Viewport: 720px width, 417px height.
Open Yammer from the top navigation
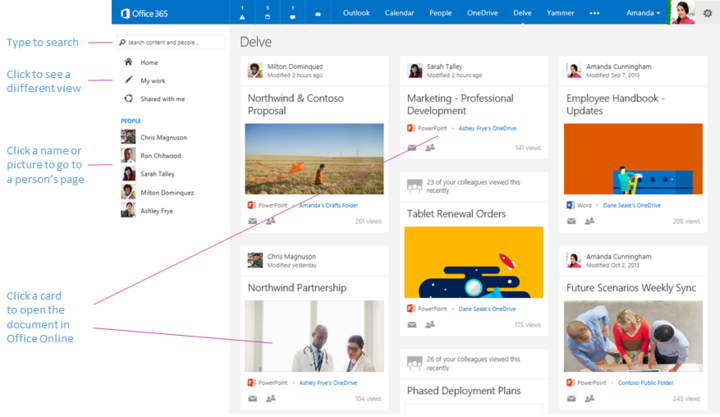[x=560, y=14]
